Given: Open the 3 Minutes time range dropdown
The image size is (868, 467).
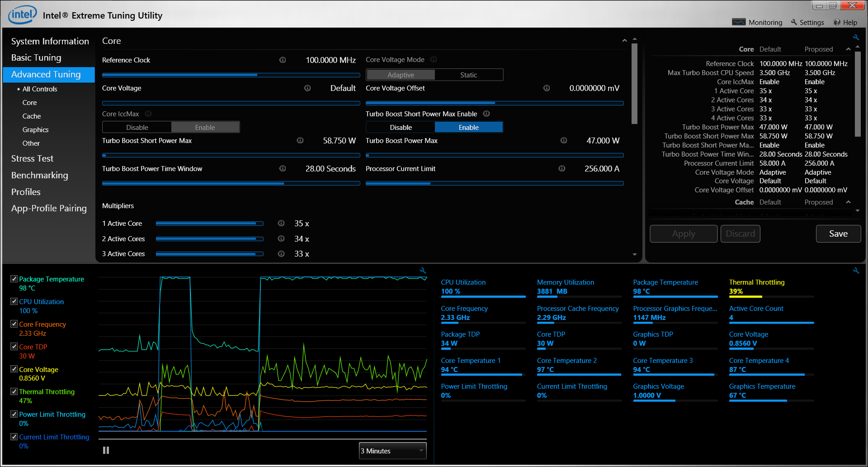Looking at the screenshot, I should [x=392, y=451].
